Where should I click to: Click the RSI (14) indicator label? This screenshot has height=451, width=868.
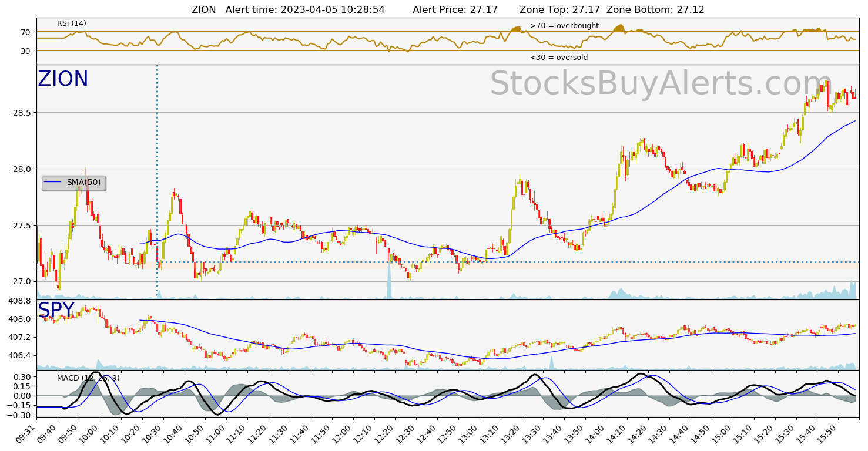(x=72, y=23)
